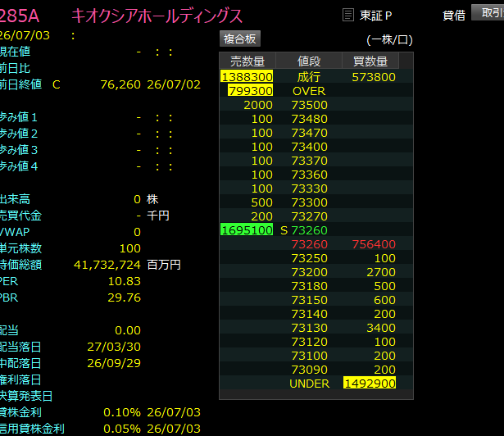Click the margin lending rate 0.05%
504x436 pixels.
point(122,429)
